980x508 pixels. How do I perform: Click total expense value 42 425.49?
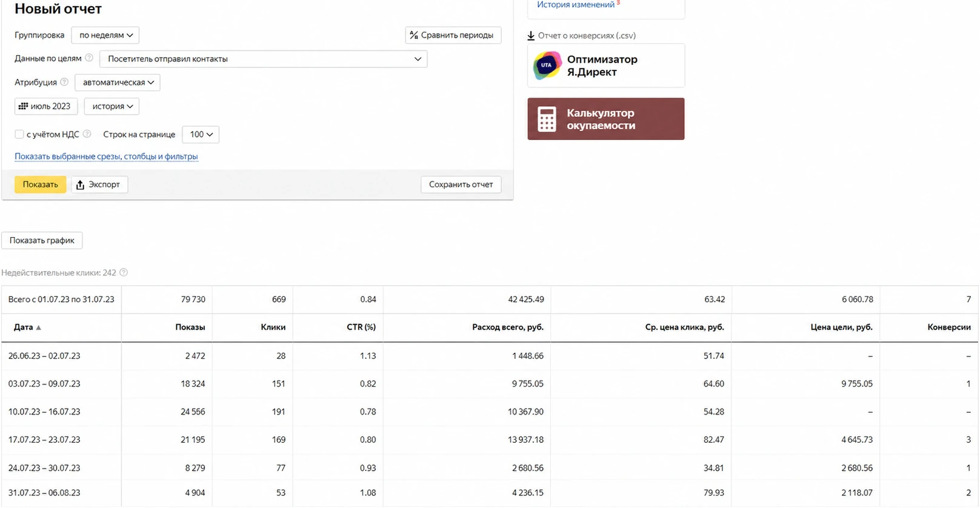click(525, 299)
